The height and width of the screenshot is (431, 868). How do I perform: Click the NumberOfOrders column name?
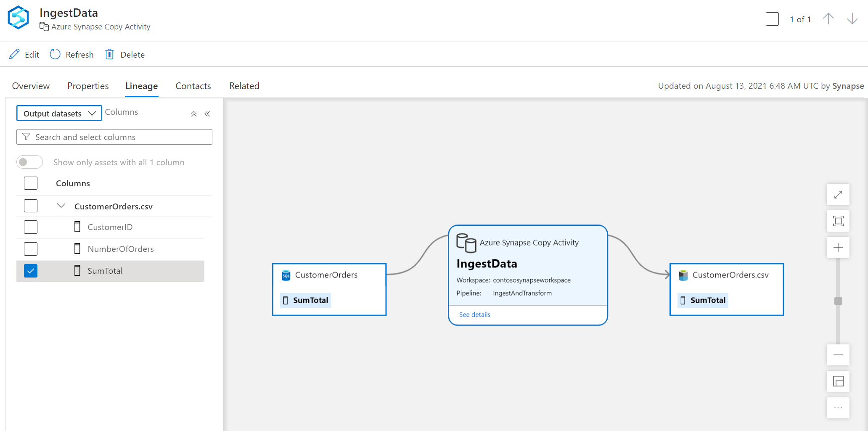coord(121,249)
